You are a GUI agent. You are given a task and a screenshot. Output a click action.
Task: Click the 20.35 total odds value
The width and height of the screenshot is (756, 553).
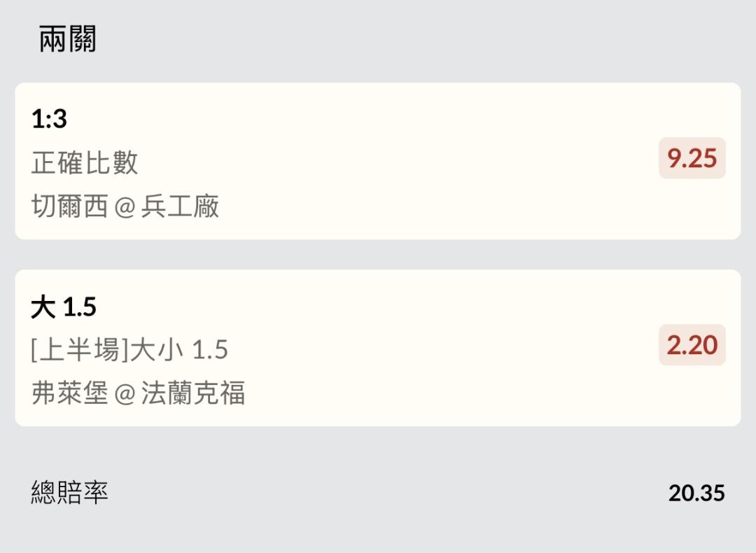(696, 493)
